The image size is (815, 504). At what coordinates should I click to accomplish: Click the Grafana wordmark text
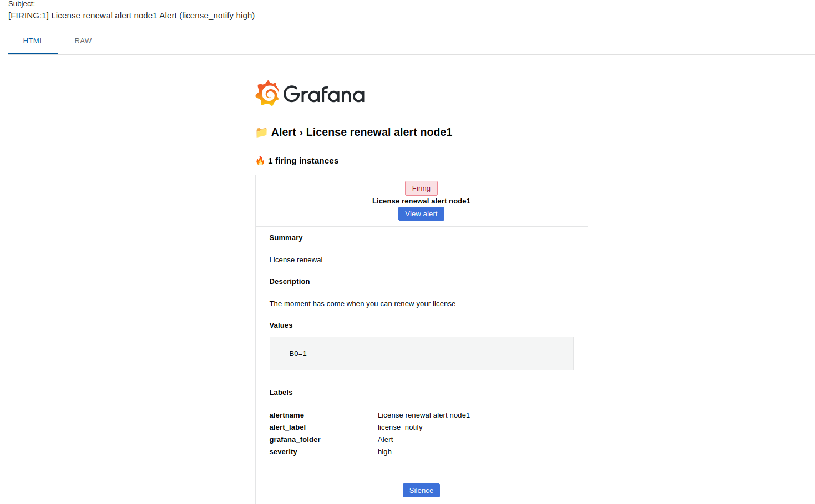pos(324,95)
